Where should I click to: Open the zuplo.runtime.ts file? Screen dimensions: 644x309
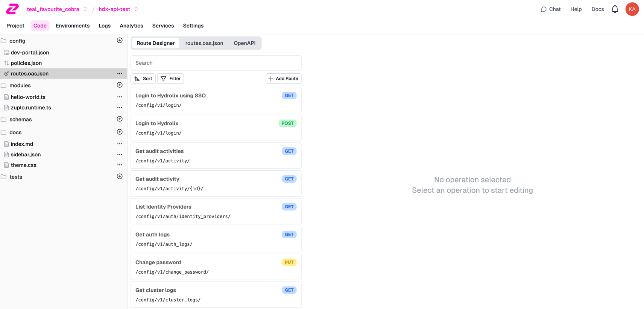(31, 108)
